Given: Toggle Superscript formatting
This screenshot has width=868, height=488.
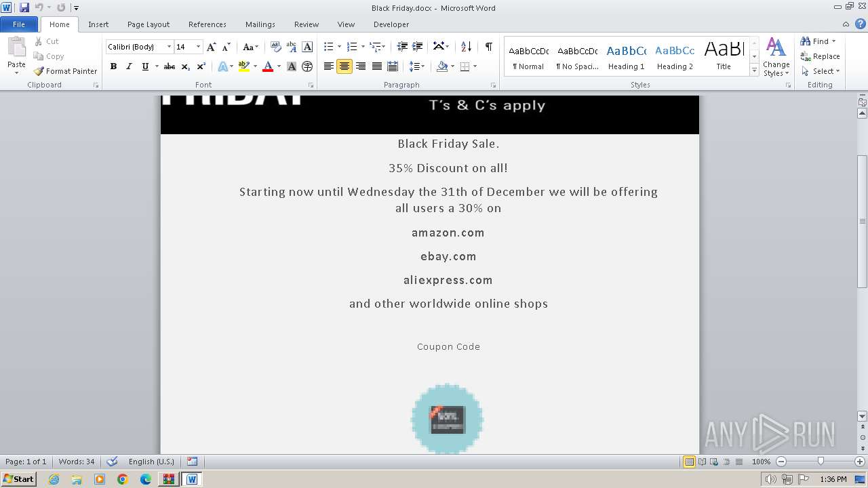Looking at the screenshot, I should (201, 66).
